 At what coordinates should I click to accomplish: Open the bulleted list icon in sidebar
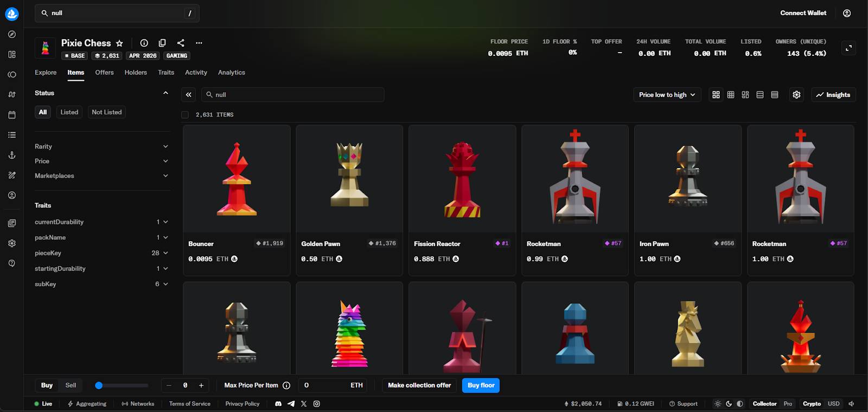pyautogui.click(x=12, y=135)
